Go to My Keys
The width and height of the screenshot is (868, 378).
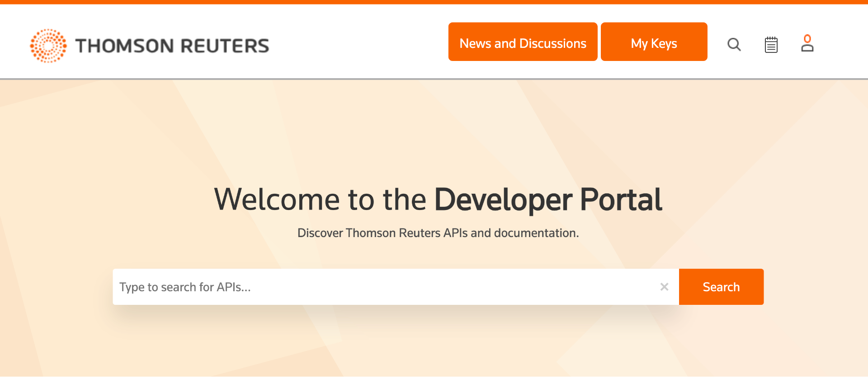pos(654,42)
